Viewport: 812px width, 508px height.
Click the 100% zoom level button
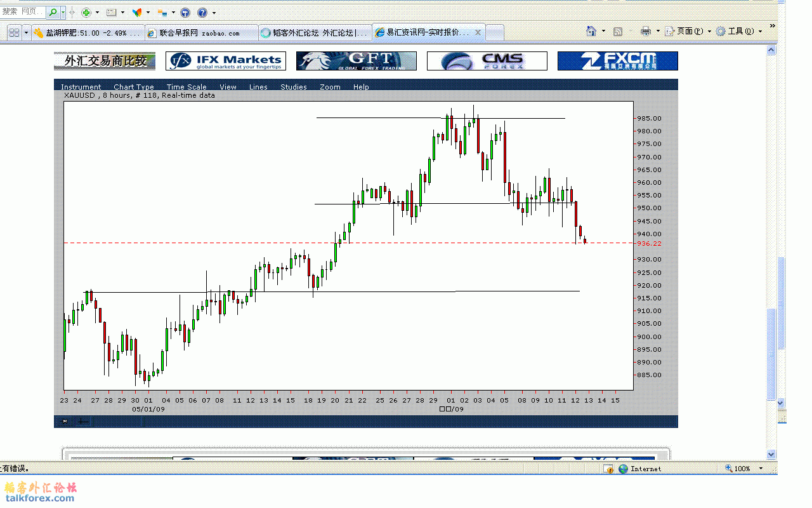click(x=738, y=469)
